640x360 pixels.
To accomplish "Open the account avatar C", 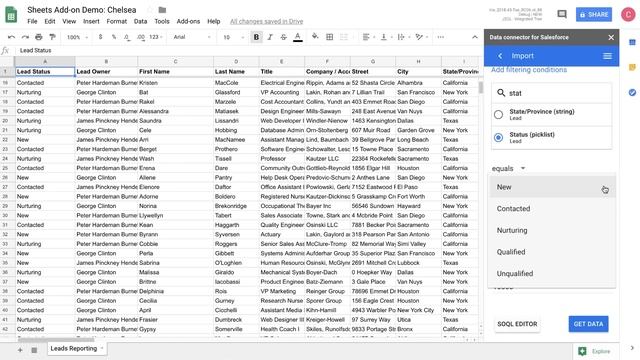I will 628,14.
